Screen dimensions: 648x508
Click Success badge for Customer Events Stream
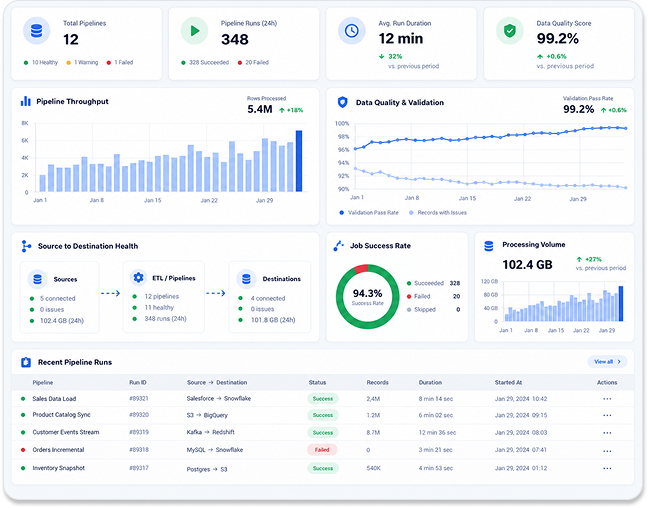point(323,433)
